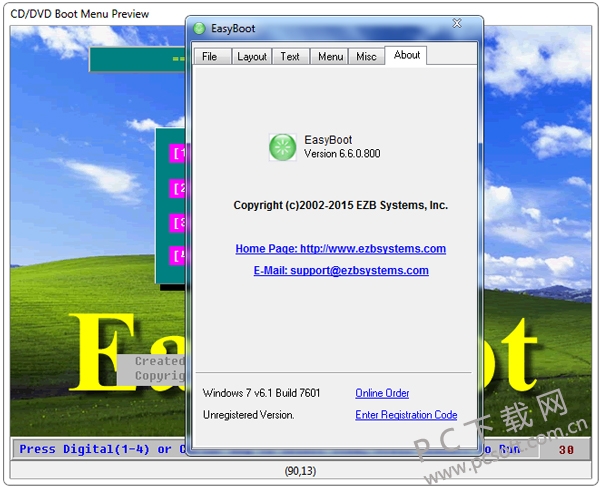This screenshot has width=600, height=487.
Task: Click the gray Created/Copyright box in preview
Action: click(x=152, y=369)
